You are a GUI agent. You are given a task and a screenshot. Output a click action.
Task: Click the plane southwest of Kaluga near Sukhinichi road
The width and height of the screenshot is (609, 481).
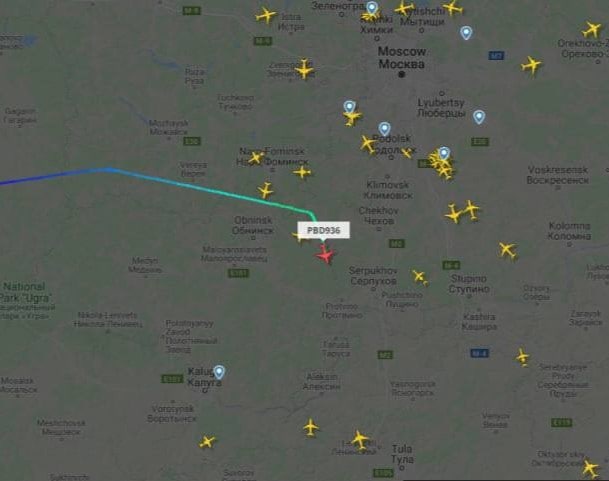pos(207,442)
